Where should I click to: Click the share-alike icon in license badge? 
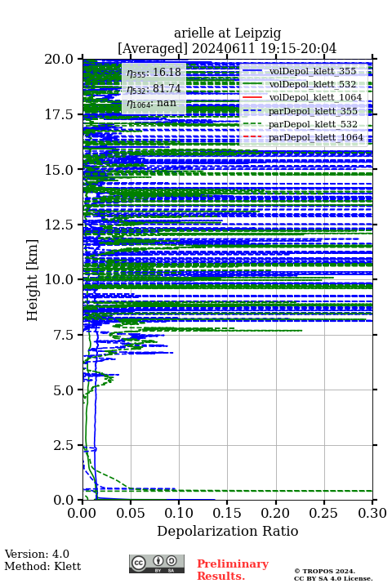pyautogui.click(x=171, y=561)
